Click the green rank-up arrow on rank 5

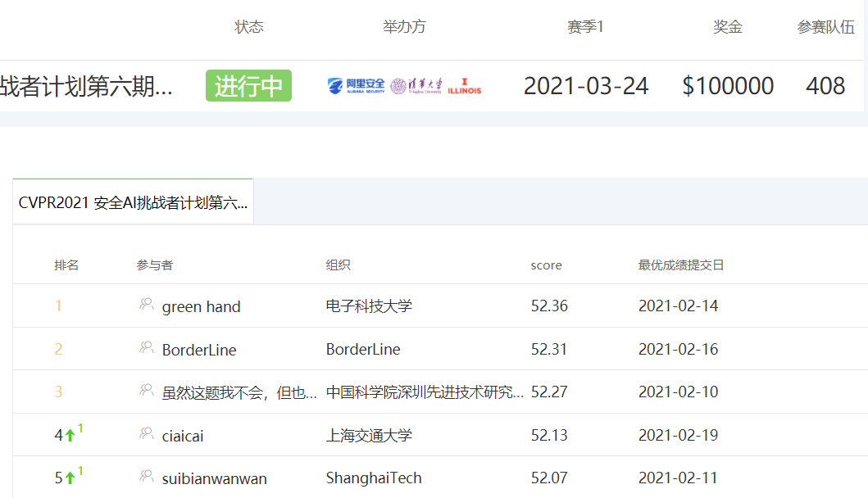[70, 478]
